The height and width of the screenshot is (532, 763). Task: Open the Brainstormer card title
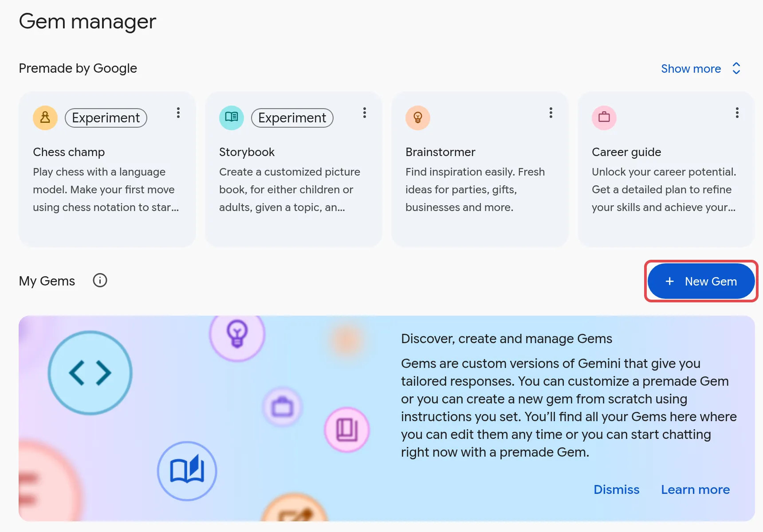tap(440, 152)
